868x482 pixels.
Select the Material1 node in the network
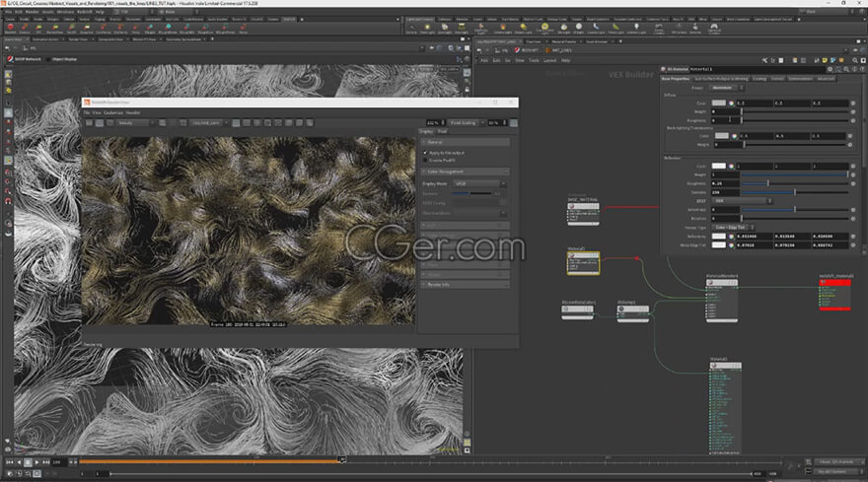coord(583,263)
